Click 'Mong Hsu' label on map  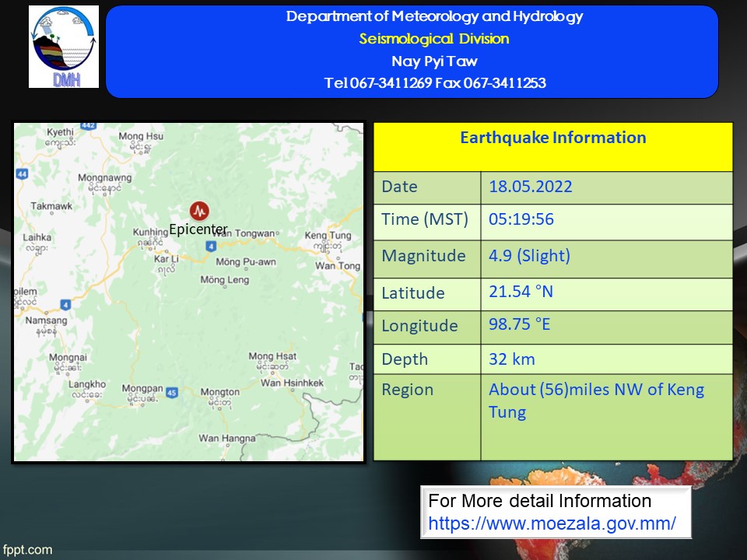point(141,136)
